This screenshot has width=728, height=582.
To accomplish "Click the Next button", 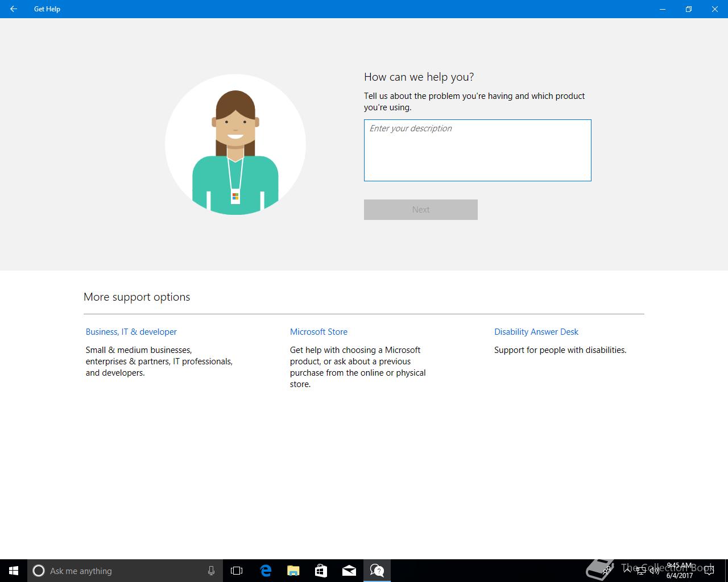I will click(421, 210).
